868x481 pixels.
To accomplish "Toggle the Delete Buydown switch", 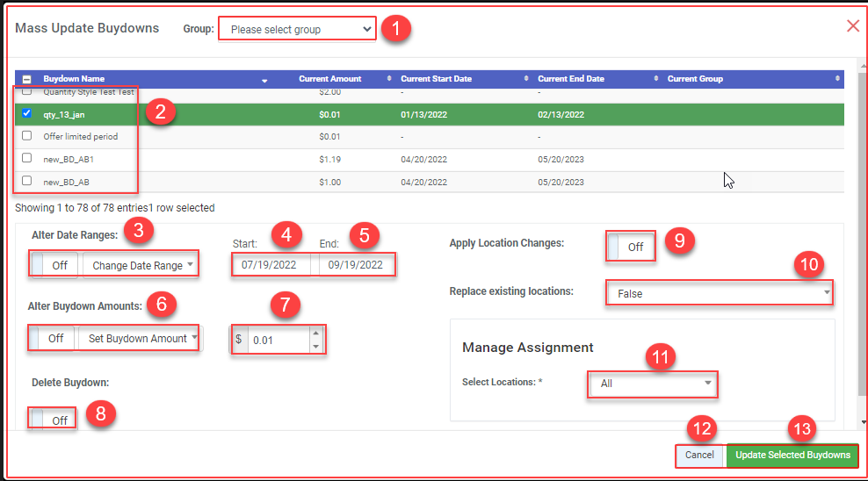I will [x=53, y=419].
